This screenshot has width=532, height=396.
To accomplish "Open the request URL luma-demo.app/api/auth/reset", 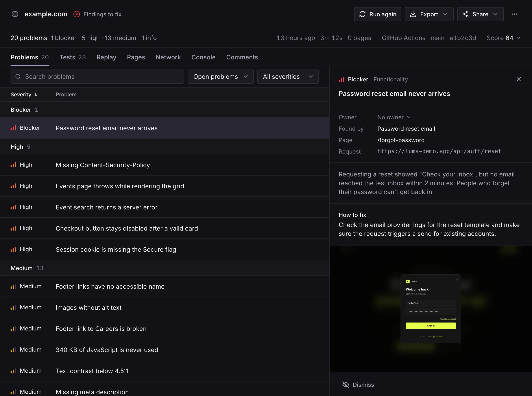I will [x=439, y=151].
